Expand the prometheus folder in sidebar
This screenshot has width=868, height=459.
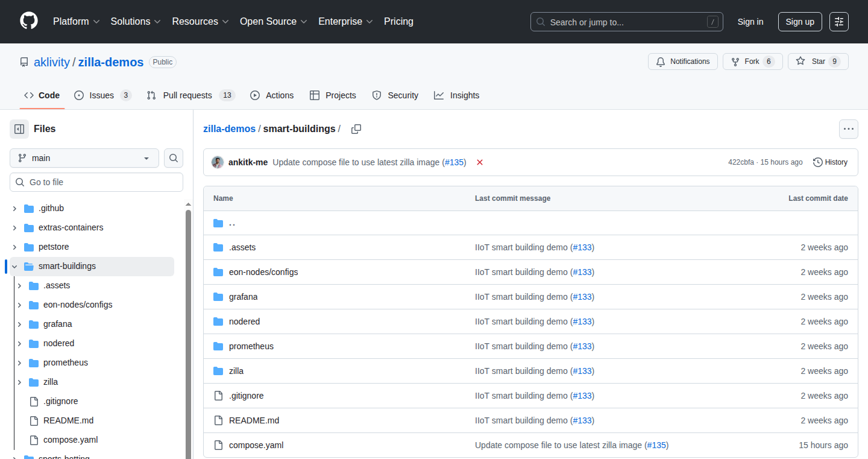19,362
